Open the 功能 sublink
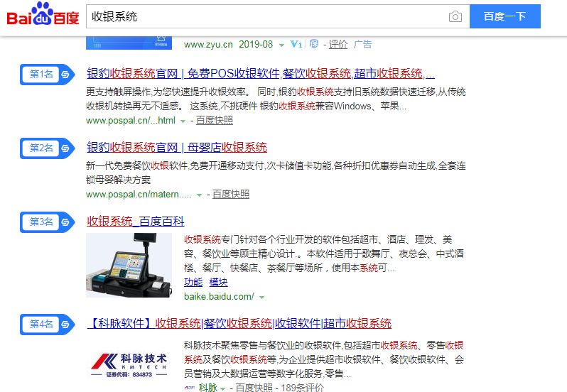567x392 pixels. (x=193, y=282)
